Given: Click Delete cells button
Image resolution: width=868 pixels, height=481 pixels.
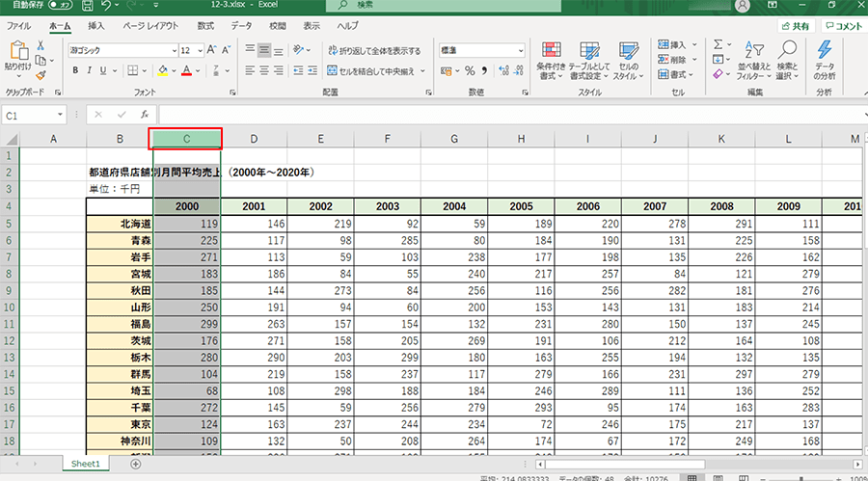Looking at the screenshot, I should [672, 59].
